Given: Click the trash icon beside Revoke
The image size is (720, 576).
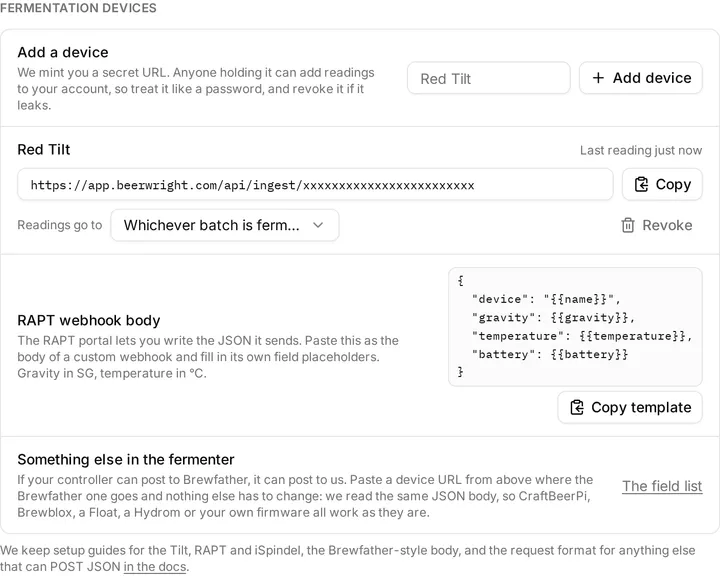Looking at the screenshot, I should tap(628, 225).
